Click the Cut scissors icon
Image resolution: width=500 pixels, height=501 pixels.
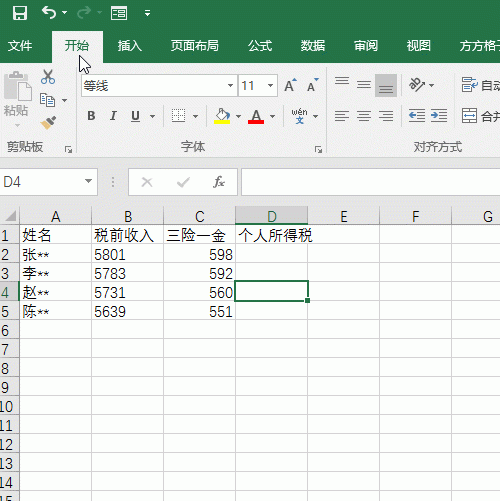[x=48, y=77]
